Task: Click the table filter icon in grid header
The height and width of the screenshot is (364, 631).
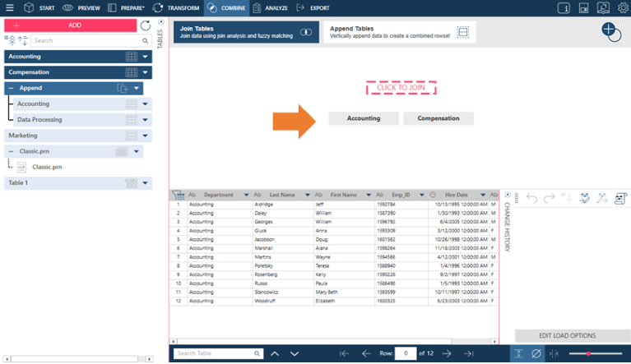Action: pos(178,195)
